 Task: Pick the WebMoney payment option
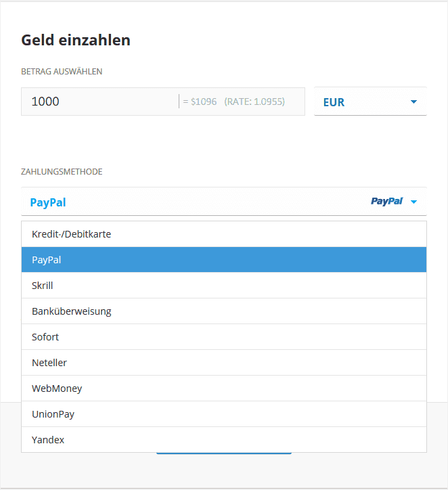pyautogui.click(x=223, y=388)
